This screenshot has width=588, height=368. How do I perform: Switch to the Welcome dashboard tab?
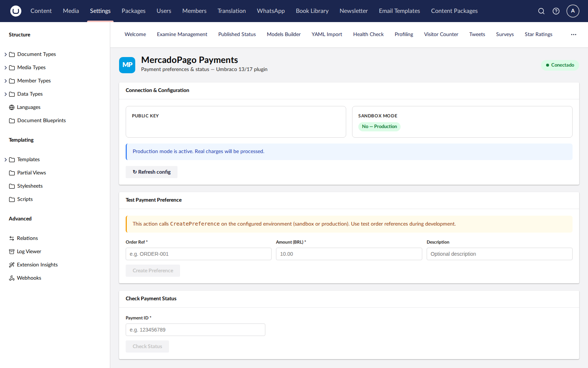pyautogui.click(x=135, y=35)
